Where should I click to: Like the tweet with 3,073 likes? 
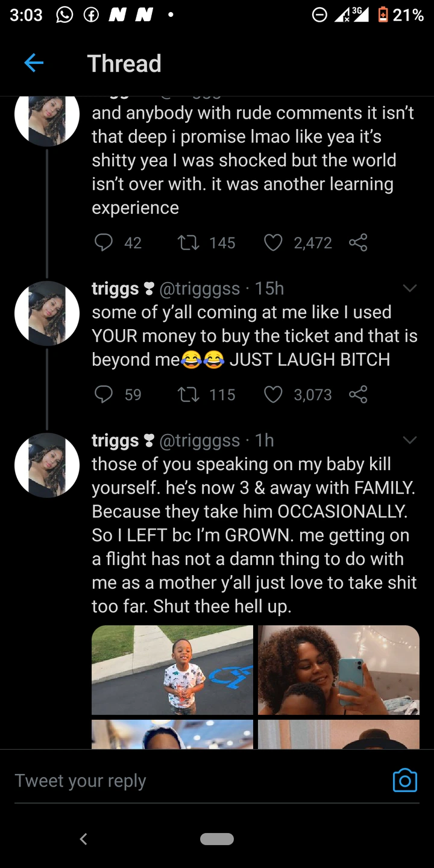coord(274,394)
